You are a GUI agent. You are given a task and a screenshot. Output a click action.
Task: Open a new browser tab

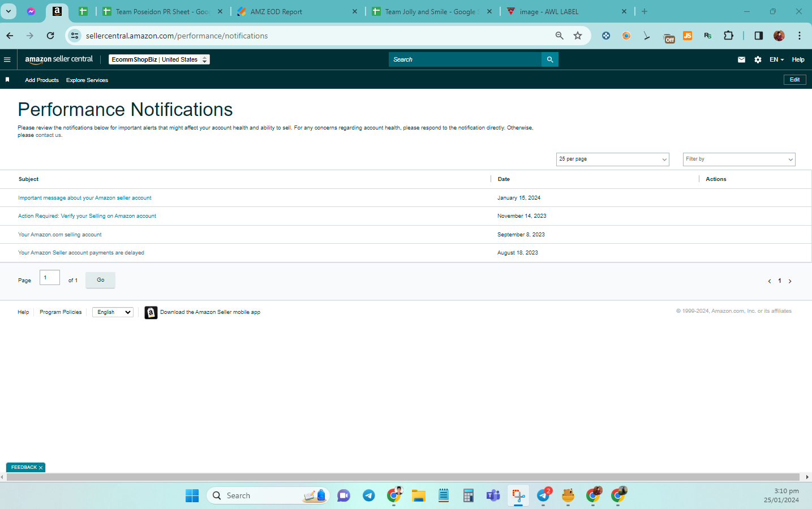click(x=645, y=11)
